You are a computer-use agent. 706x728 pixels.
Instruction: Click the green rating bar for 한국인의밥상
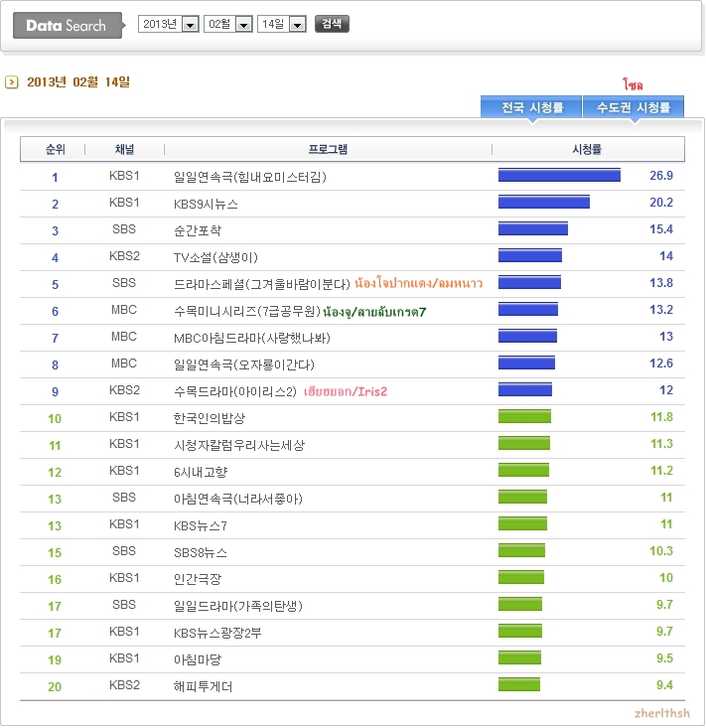point(524,416)
